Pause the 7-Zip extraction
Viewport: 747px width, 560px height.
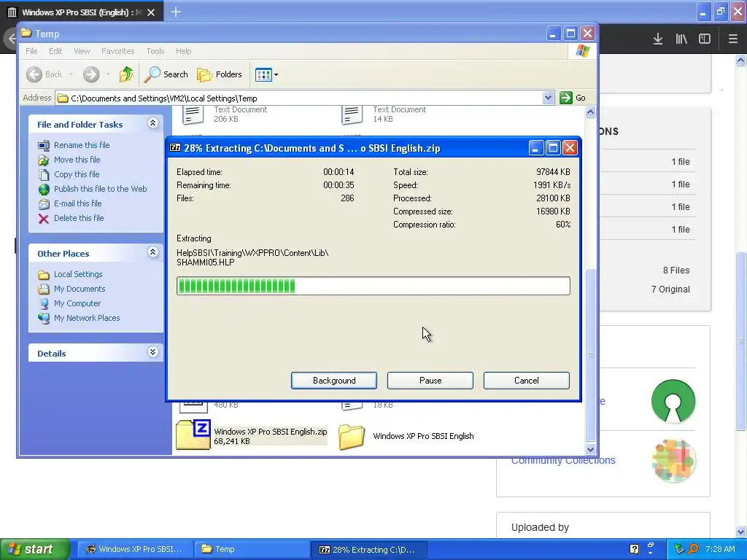430,381
